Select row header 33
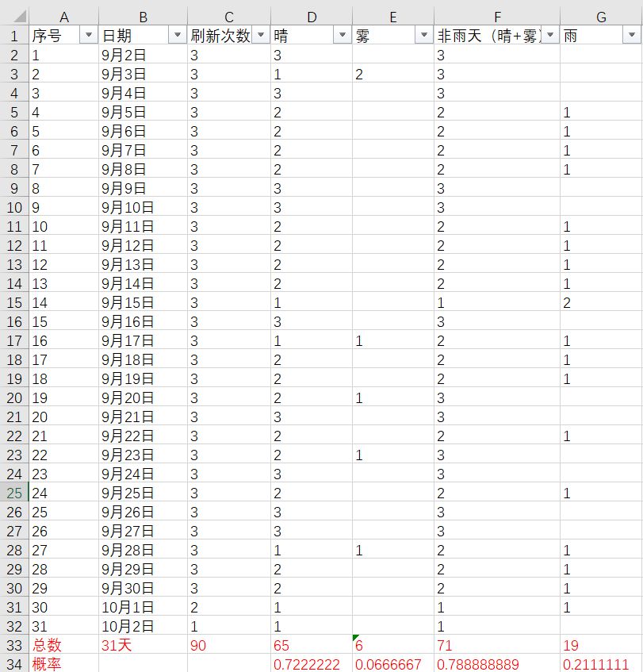The height and width of the screenshot is (672, 643). point(14,645)
